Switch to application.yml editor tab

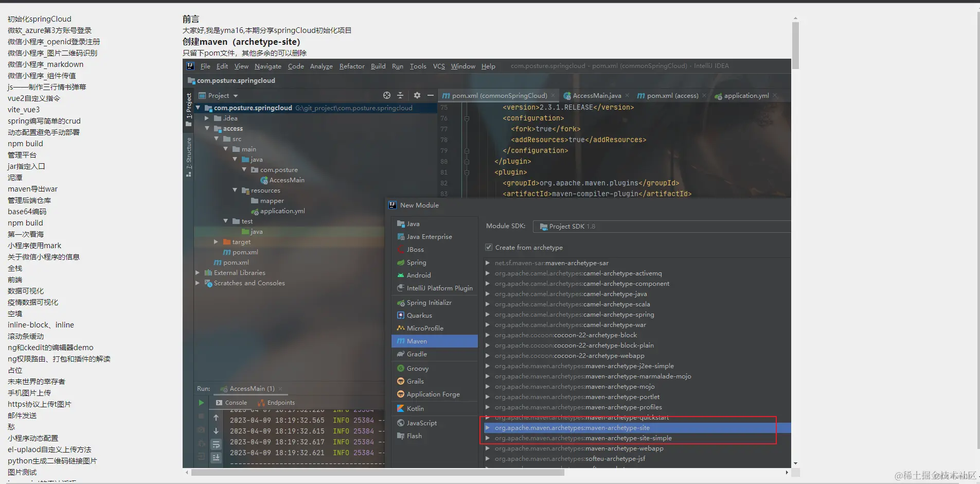pyautogui.click(x=746, y=96)
